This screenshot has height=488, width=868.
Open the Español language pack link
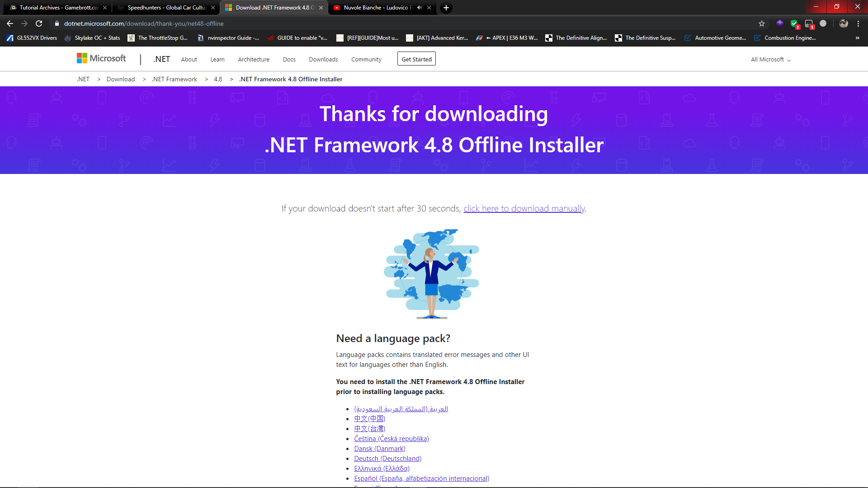(421, 479)
